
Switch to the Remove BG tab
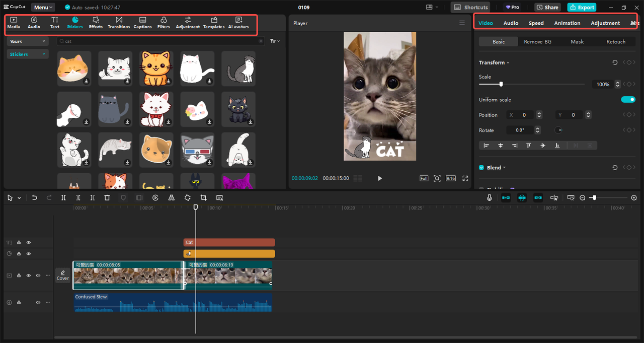(x=537, y=42)
